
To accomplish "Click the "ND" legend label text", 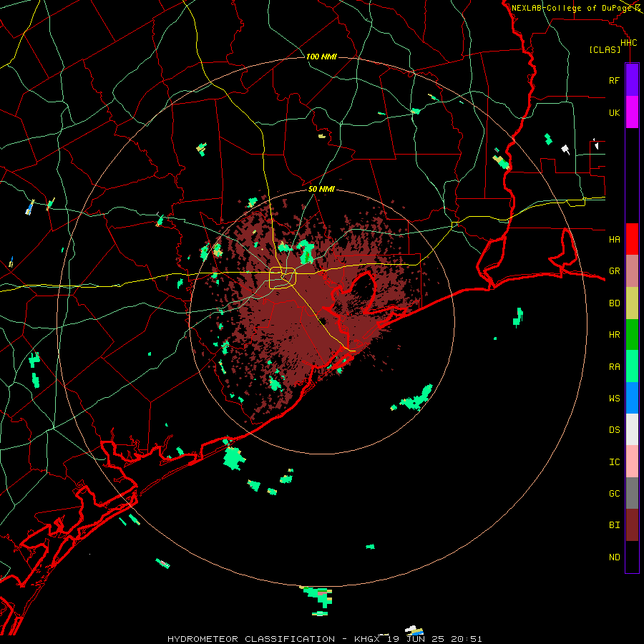I will click(615, 557).
